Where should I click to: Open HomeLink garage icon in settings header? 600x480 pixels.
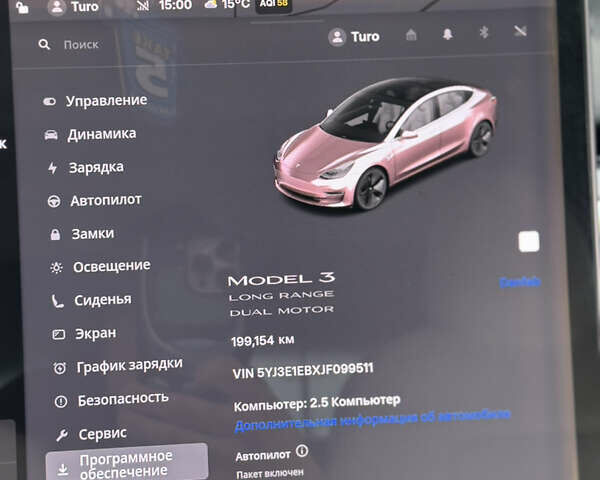coord(411,35)
